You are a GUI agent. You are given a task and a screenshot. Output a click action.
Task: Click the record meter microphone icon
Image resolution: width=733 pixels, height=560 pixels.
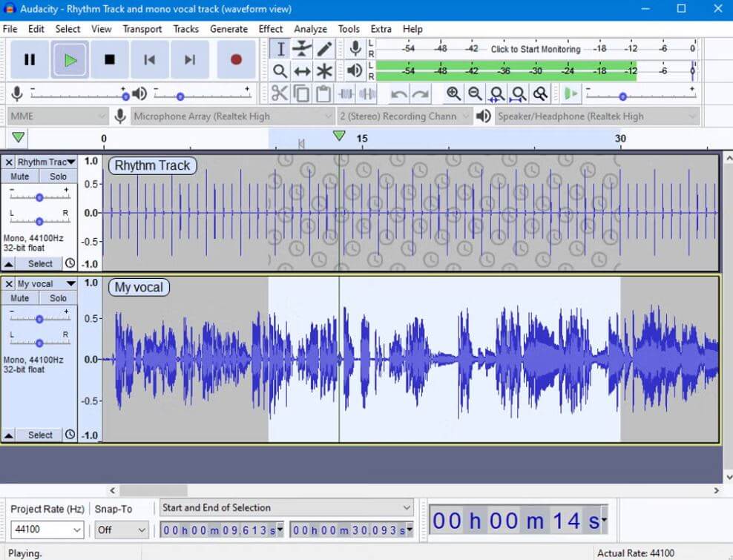(x=355, y=49)
